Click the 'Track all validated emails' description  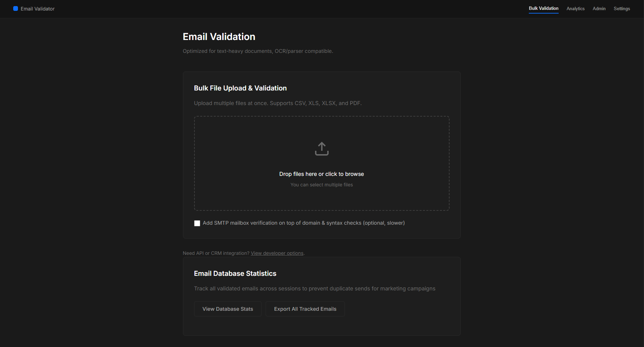pyautogui.click(x=314, y=289)
